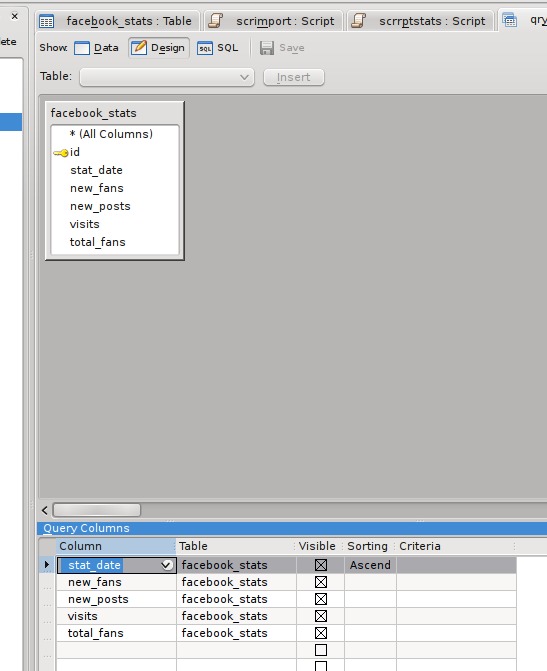
Task: Select the id primary key field
Action: click(74, 152)
